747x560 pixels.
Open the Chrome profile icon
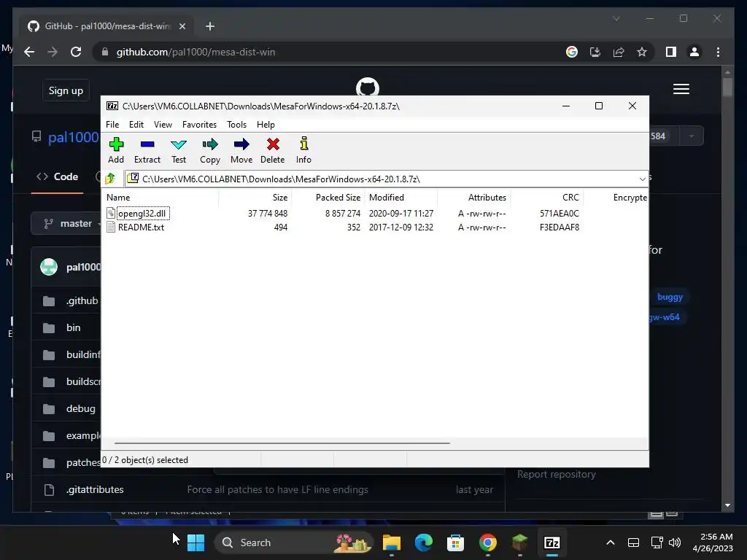[694, 52]
